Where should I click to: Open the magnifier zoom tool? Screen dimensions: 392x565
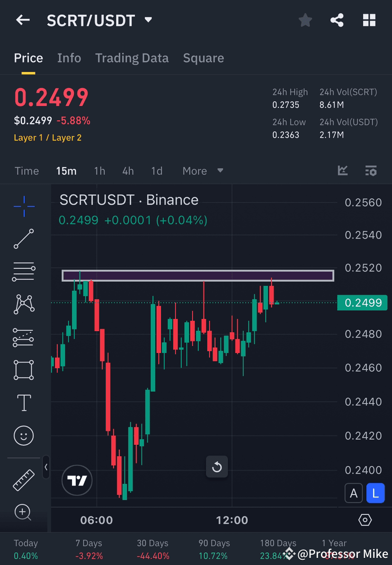click(x=24, y=512)
